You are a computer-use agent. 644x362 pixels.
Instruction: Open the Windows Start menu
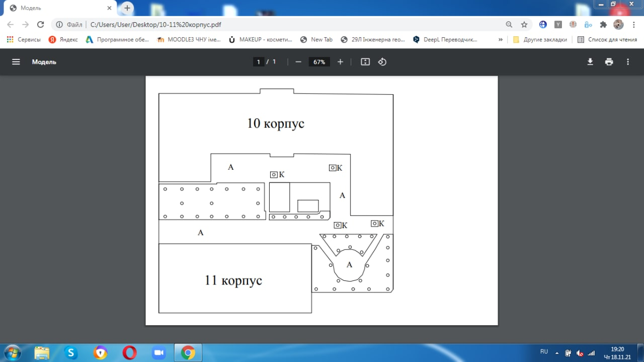tap(12, 352)
